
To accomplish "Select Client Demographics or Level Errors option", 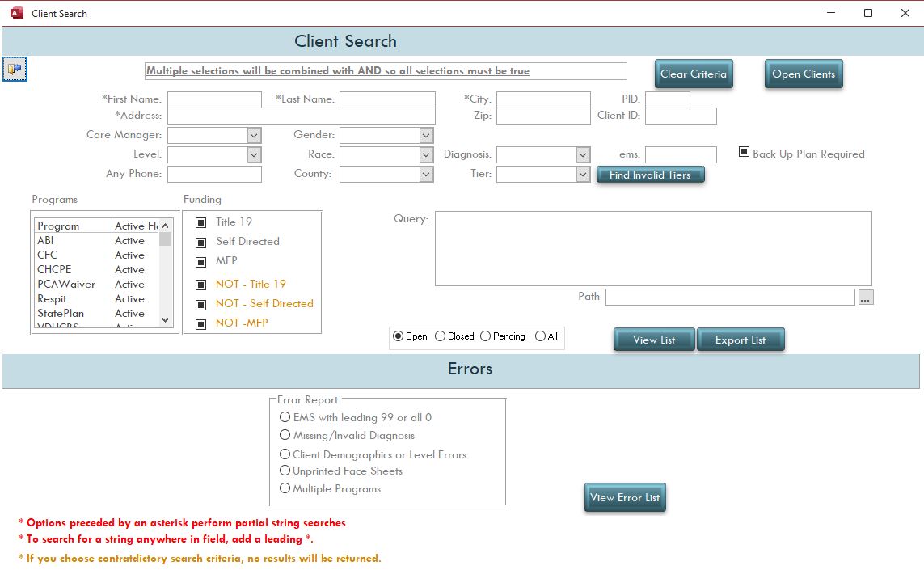I will point(285,454).
